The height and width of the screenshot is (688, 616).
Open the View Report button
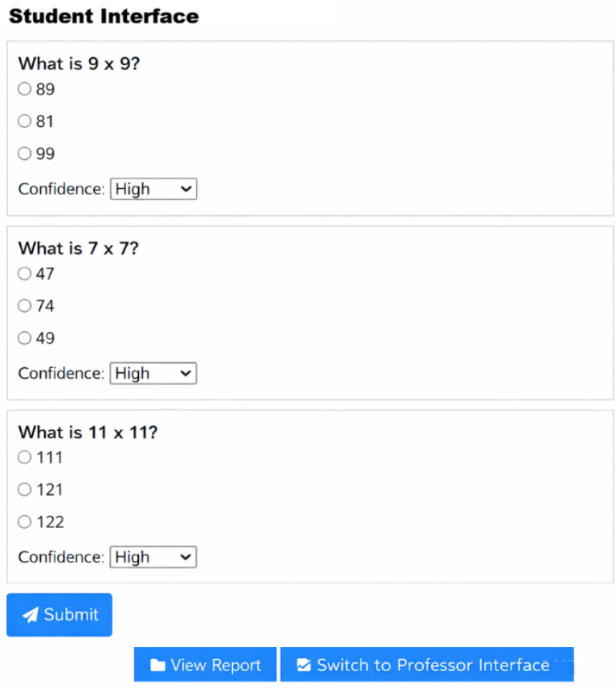(x=205, y=665)
